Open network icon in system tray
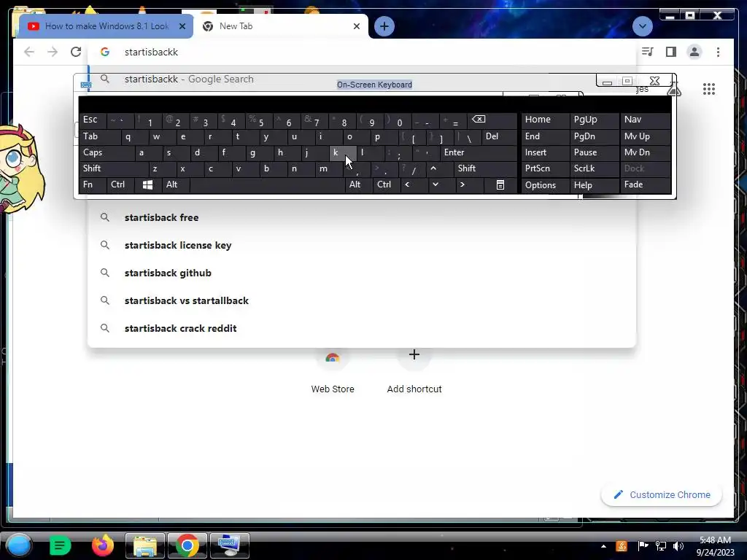747x560 pixels. click(661, 546)
